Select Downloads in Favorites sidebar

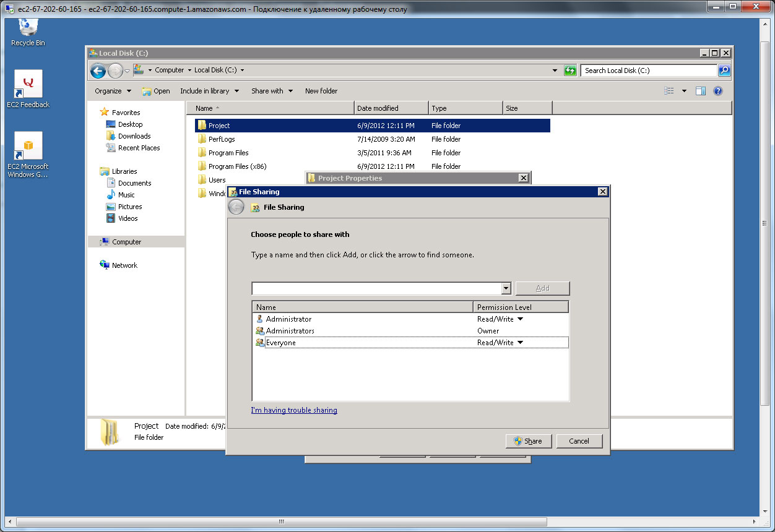[134, 136]
